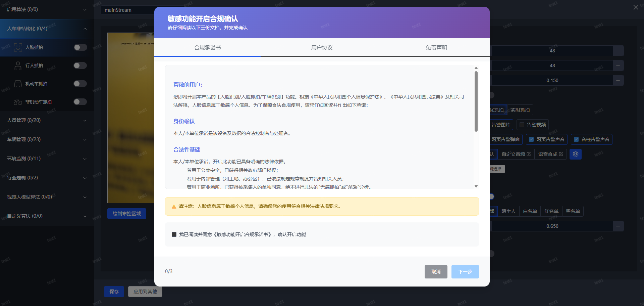Expand the 环境监测 (0/11) section
The width and height of the screenshot is (644, 306).
[47, 159]
